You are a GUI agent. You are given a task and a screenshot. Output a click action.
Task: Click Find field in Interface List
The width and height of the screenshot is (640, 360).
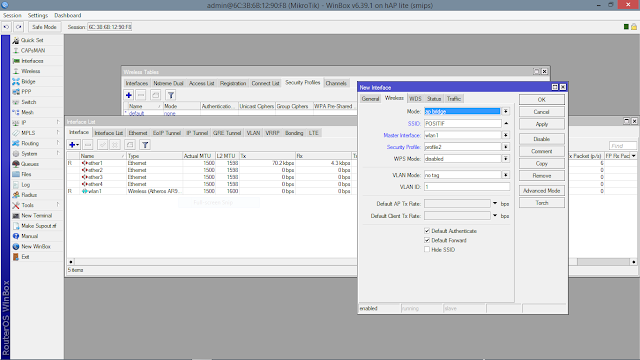(x=622, y=146)
